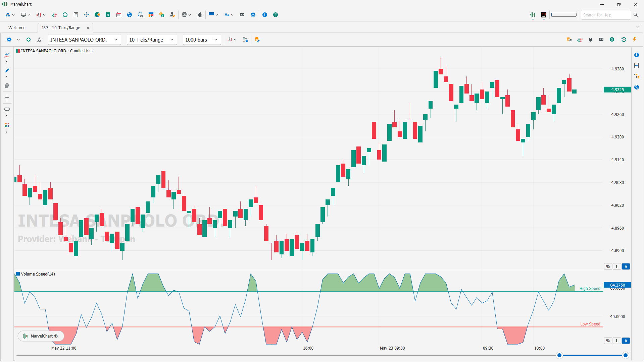Screen dimensions: 644x362
Task: Toggle percent scale on price chart
Action: 608,267
